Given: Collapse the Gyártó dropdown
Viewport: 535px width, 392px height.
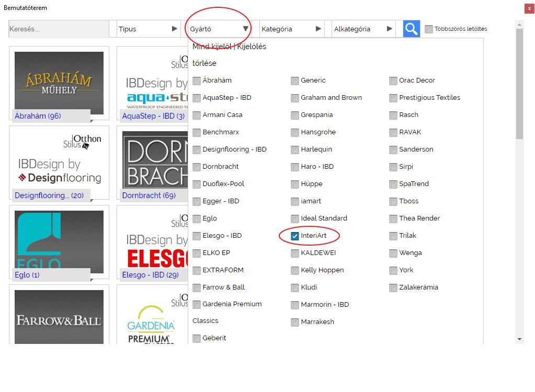Looking at the screenshot, I should pos(219,29).
